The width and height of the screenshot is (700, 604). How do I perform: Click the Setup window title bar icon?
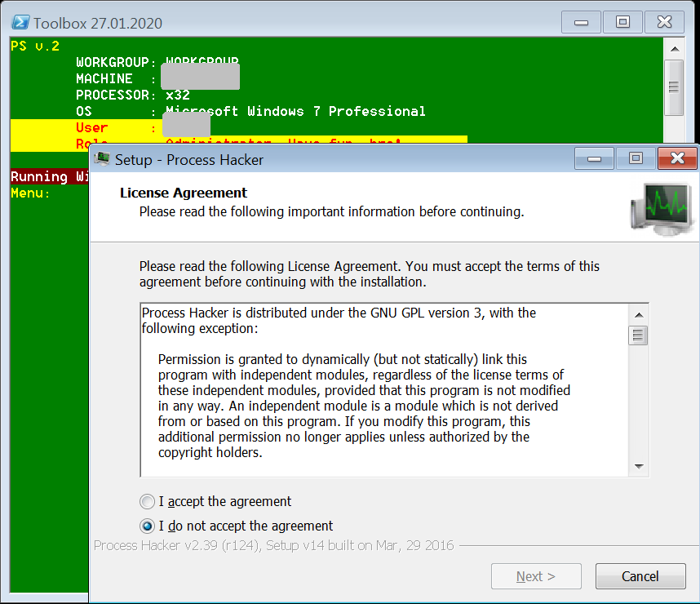pos(102,159)
